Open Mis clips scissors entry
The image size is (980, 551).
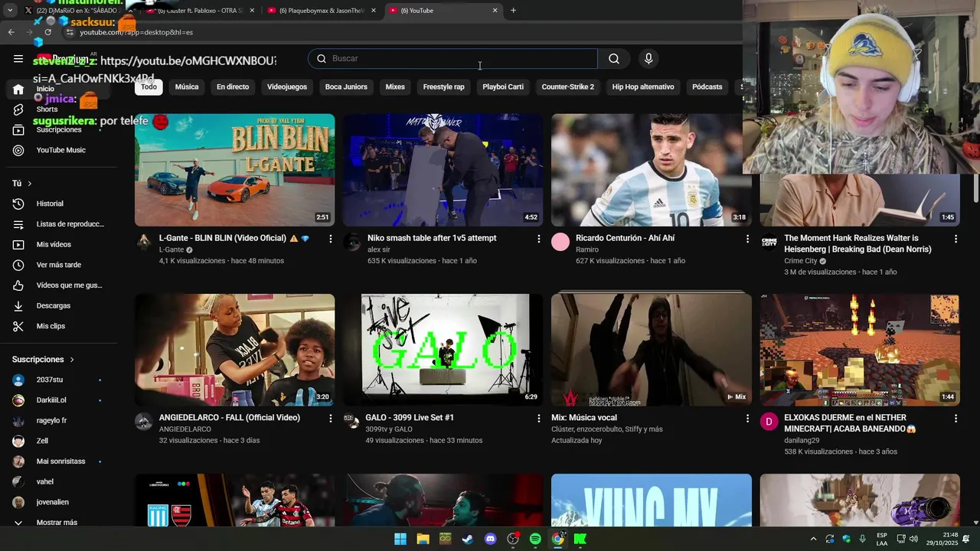click(x=60, y=326)
